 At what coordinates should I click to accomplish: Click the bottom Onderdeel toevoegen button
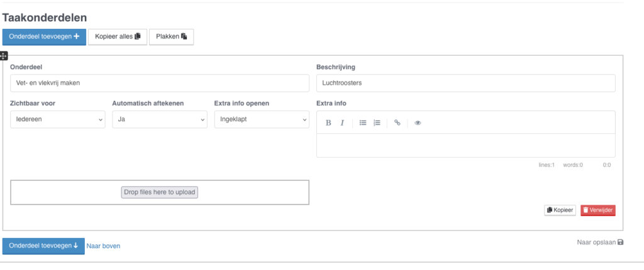[43, 246]
